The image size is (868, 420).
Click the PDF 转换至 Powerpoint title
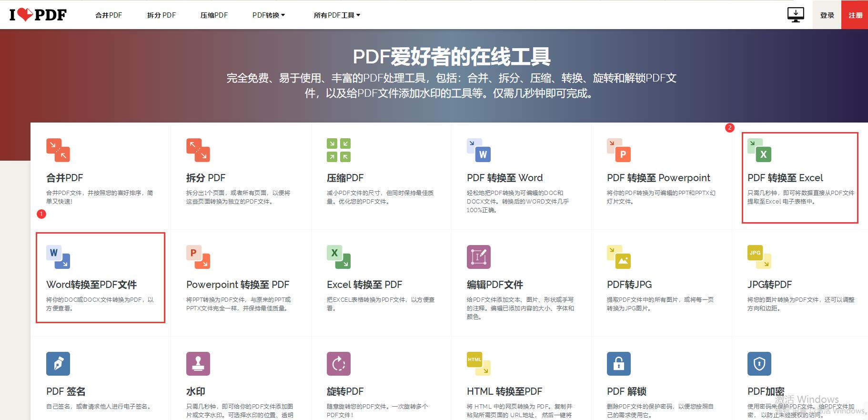point(658,178)
